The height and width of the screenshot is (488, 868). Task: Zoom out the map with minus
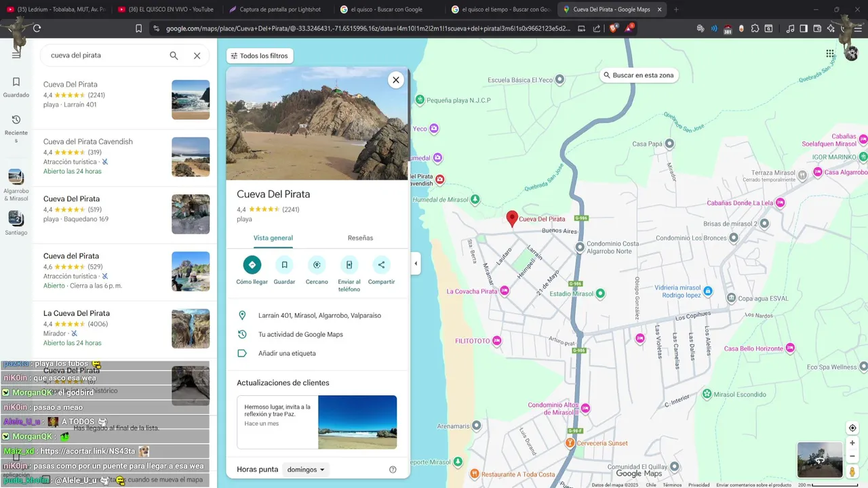coord(852,456)
